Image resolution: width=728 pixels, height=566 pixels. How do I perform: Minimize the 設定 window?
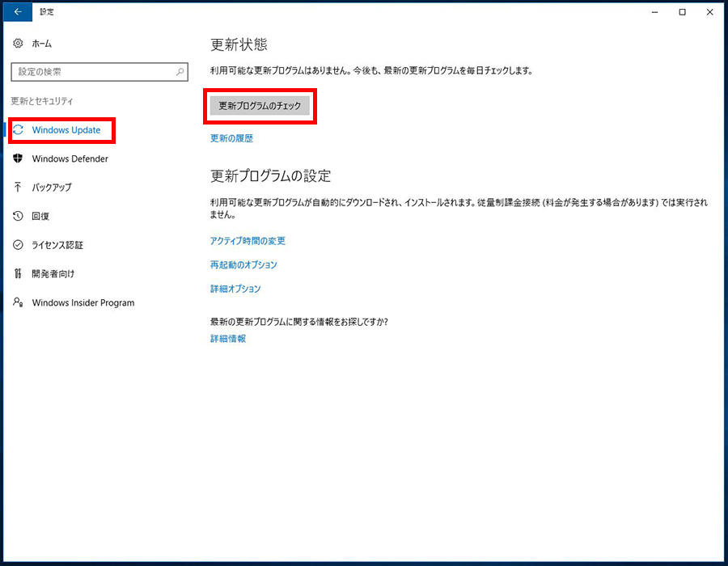coord(654,12)
